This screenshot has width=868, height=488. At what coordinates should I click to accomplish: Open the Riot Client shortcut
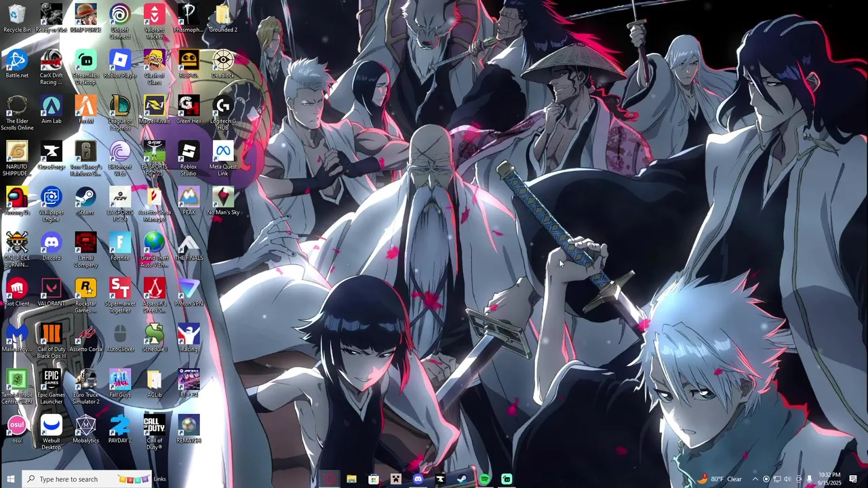click(17, 292)
